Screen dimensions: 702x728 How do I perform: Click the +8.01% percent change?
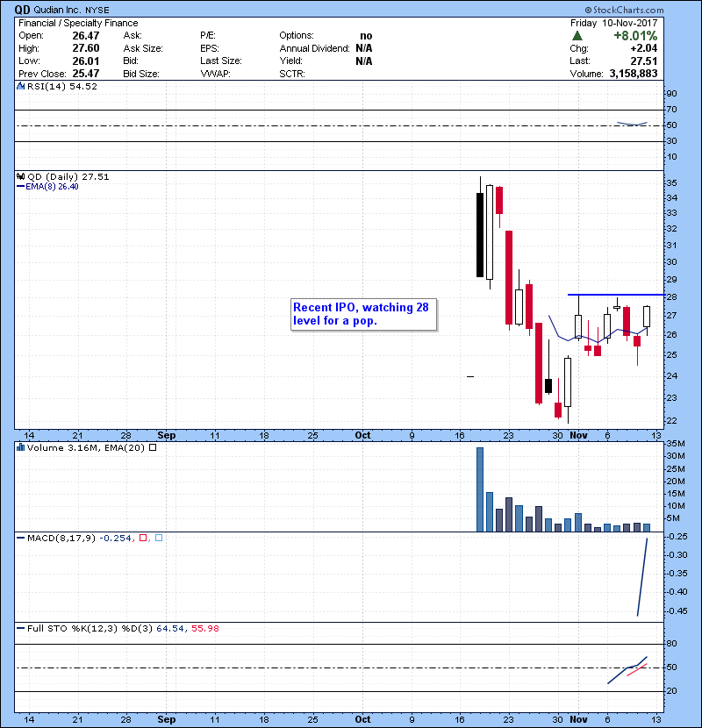pyautogui.click(x=635, y=36)
